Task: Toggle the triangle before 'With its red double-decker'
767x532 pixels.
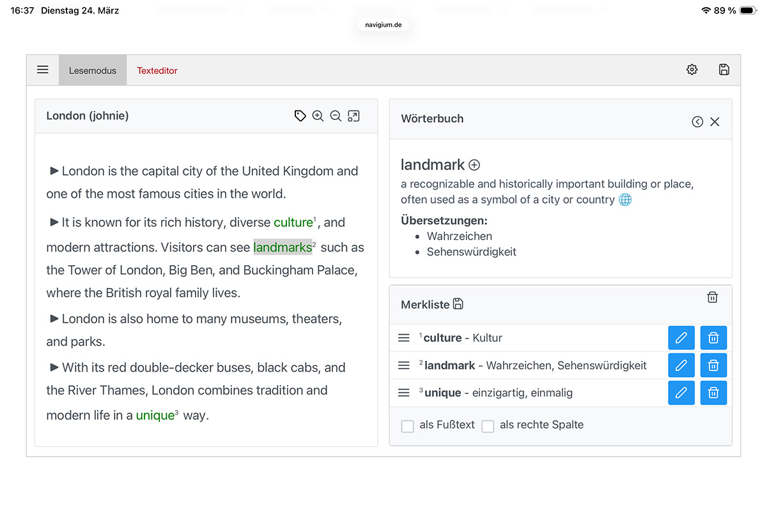Action: [x=54, y=367]
